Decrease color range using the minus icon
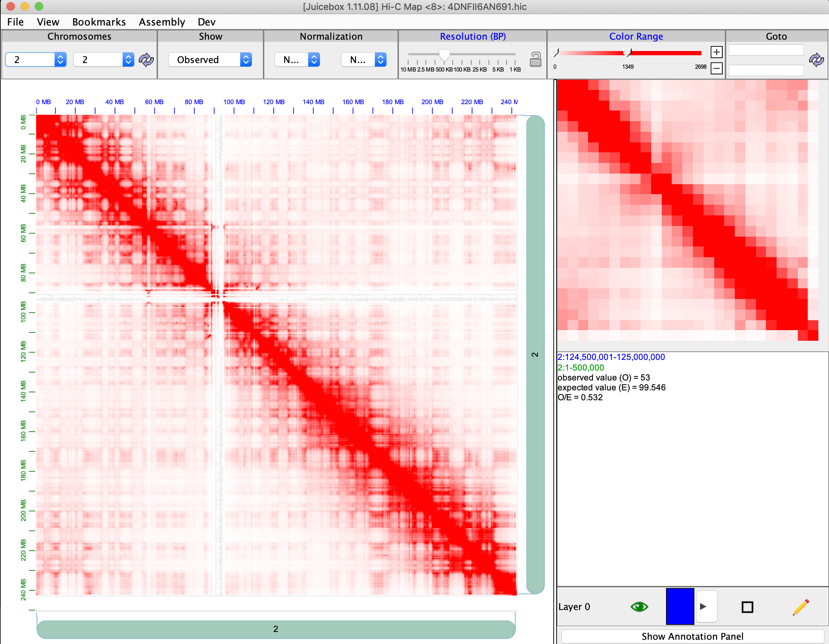The height and width of the screenshot is (644, 829). pos(717,69)
